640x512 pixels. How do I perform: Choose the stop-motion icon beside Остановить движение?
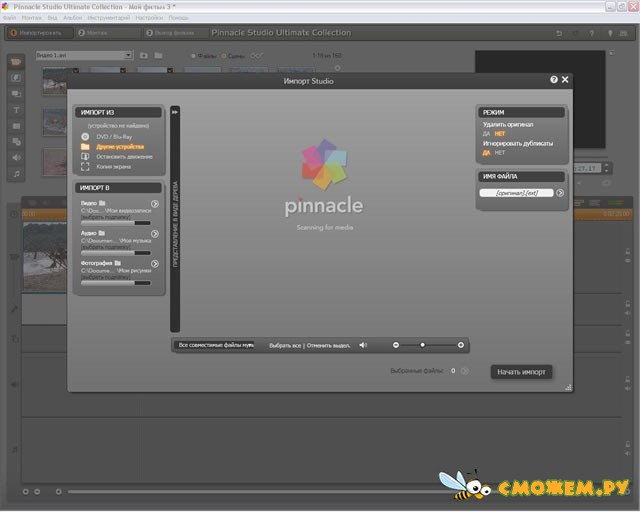[85, 156]
